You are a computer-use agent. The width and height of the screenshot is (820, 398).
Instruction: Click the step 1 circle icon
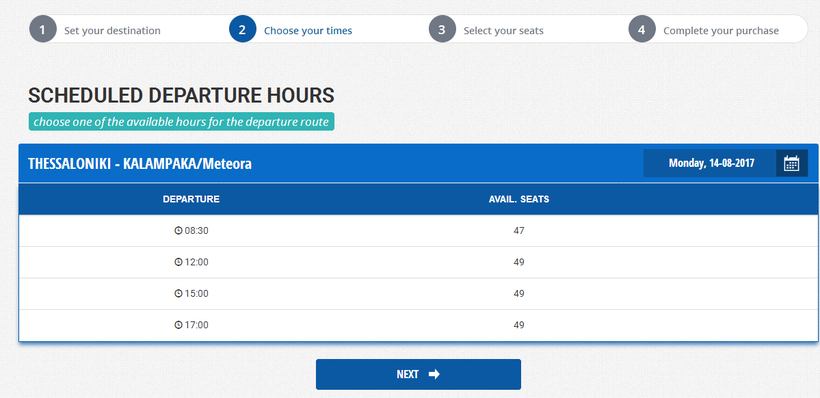(43, 29)
